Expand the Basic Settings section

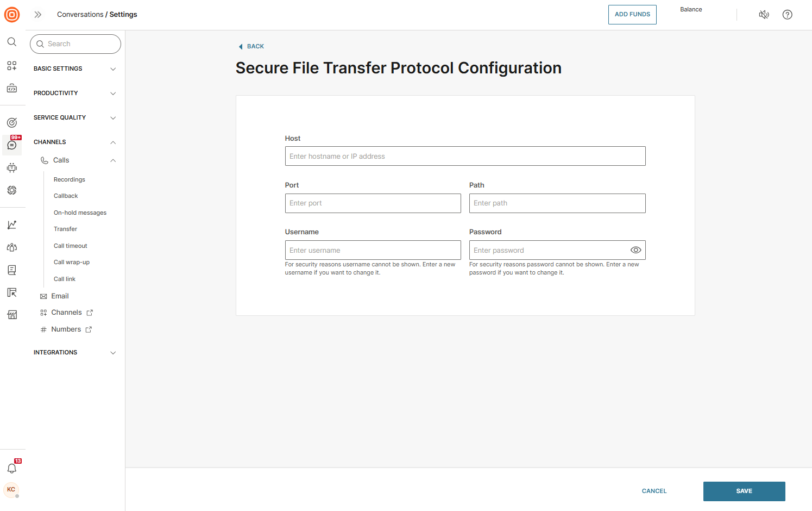74,68
